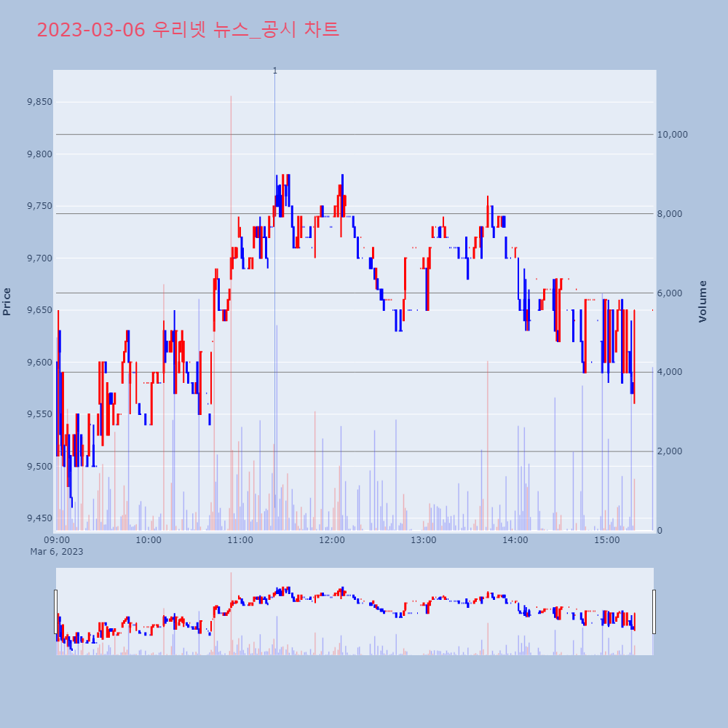728x728 pixels.
Task: Click the 8,000 volume tick label
Action: (670, 214)
